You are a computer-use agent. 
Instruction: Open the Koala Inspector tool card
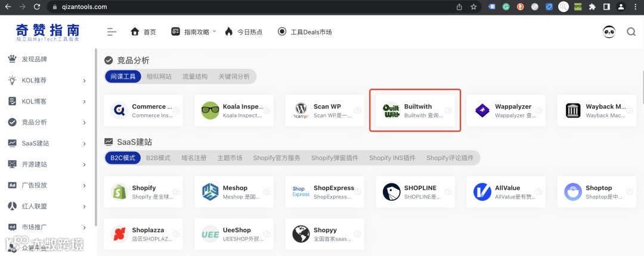coord(234,110)
